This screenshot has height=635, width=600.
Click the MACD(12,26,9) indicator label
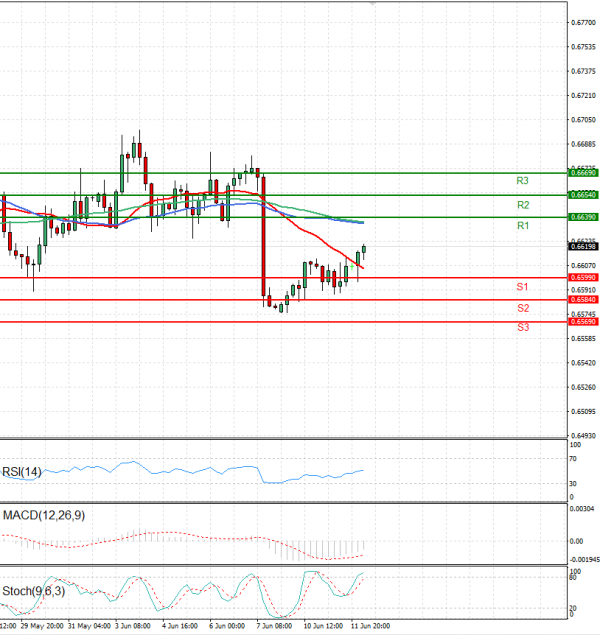pyautogui.click(x=44, y=515)
